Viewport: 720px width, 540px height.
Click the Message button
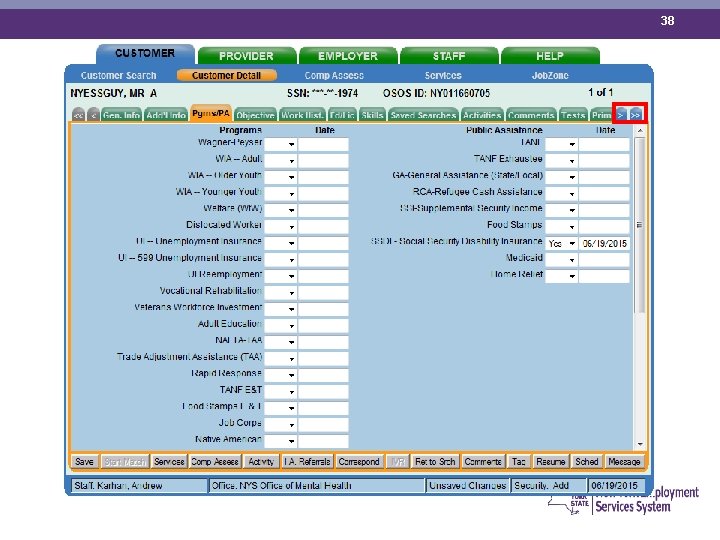(x=624, y=461)
